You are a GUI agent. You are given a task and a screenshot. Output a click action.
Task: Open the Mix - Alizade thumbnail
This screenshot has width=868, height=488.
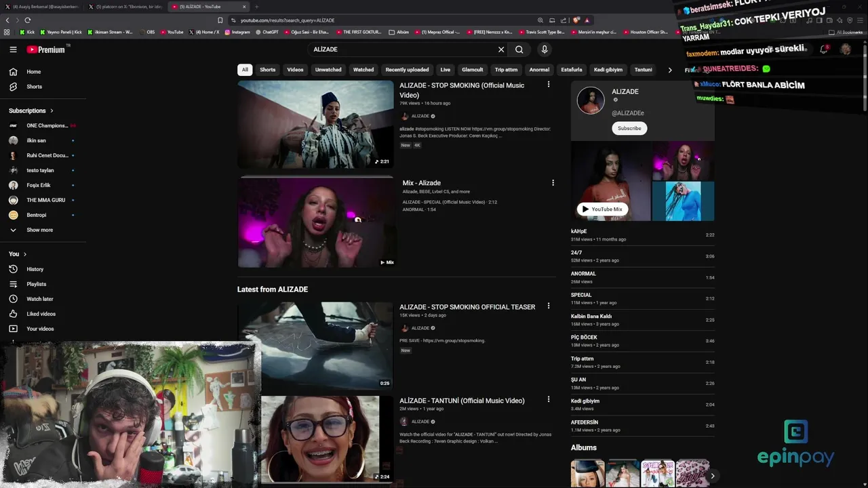point(315,223)
